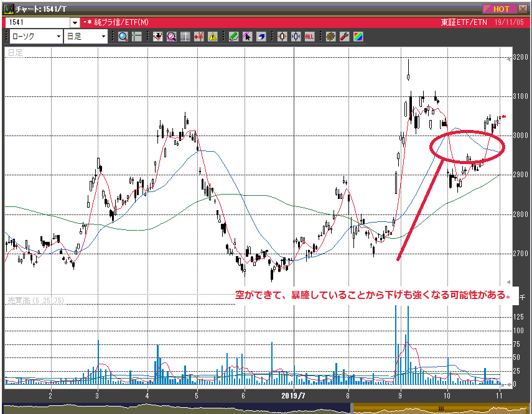
Task: Click the chart app icon in title bar
Action: pos(9,9)
